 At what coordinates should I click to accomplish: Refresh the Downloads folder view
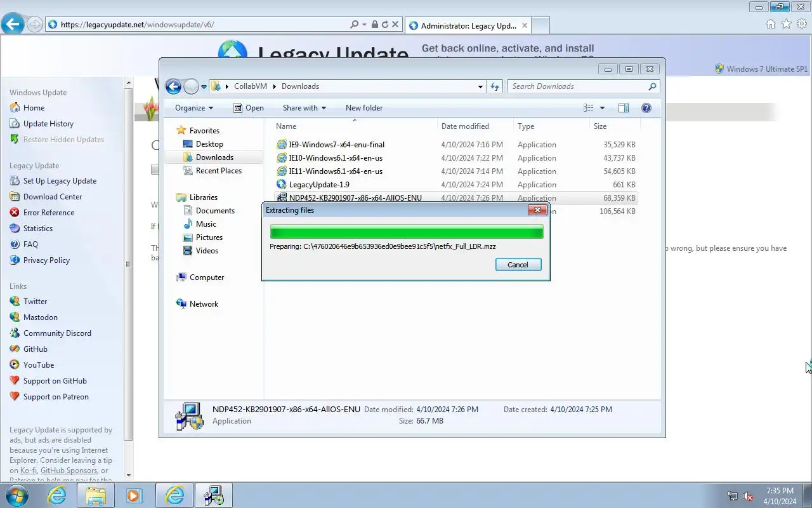click(x=495, y=86)
